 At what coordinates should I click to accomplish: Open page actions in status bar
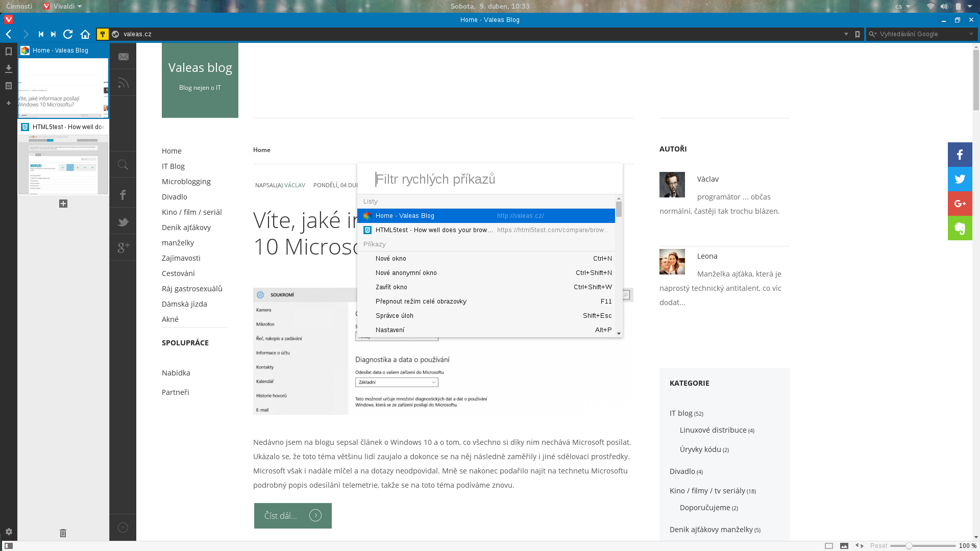click(860, 546)
